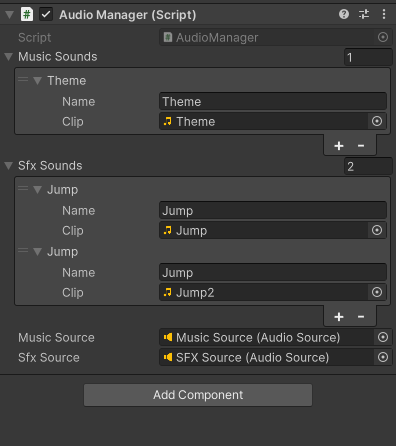The height and width of the screenshot is (446, 396).
Task: Click the Add Component button
Action: [x=198, y=395]
